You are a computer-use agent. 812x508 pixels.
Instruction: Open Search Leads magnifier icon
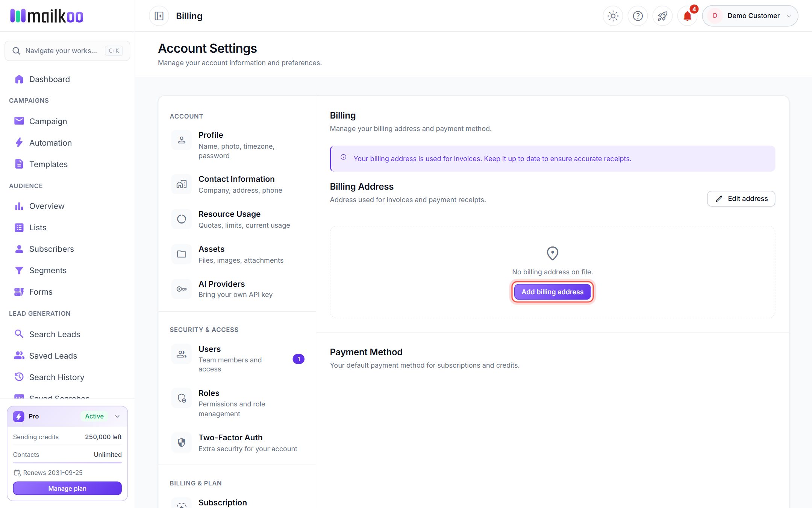click(19, 334)
